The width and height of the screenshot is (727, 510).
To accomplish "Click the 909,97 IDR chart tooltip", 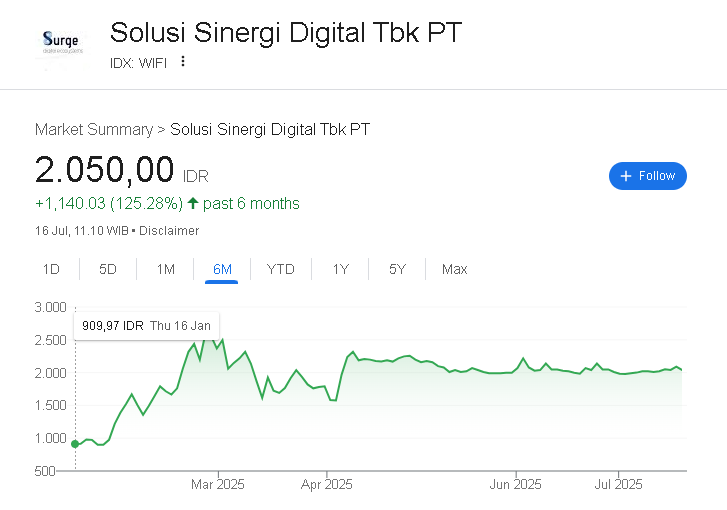I will click(146, 325).
